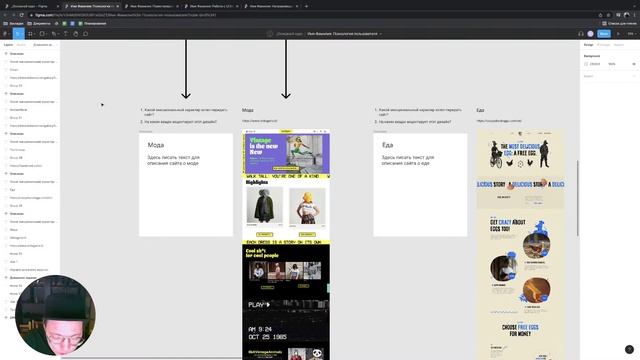This screenshot has width=640, height=360.
Task: Select the Frame tool
Action: 31,34
